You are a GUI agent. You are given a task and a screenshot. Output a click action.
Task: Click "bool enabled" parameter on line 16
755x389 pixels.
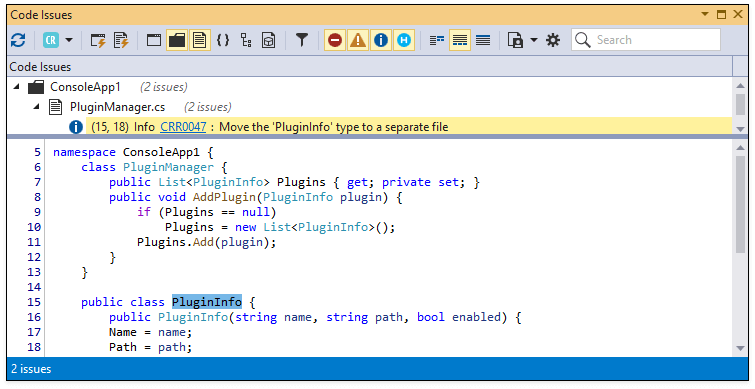[459, 317]
